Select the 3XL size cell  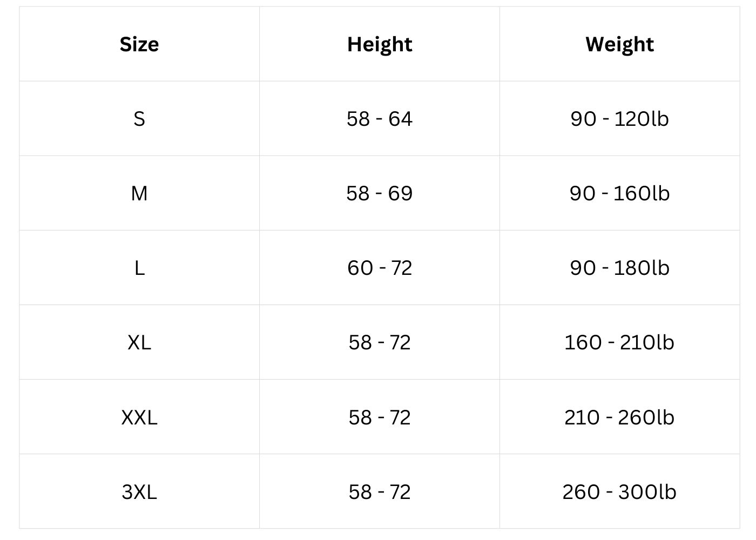coord(139,492)
